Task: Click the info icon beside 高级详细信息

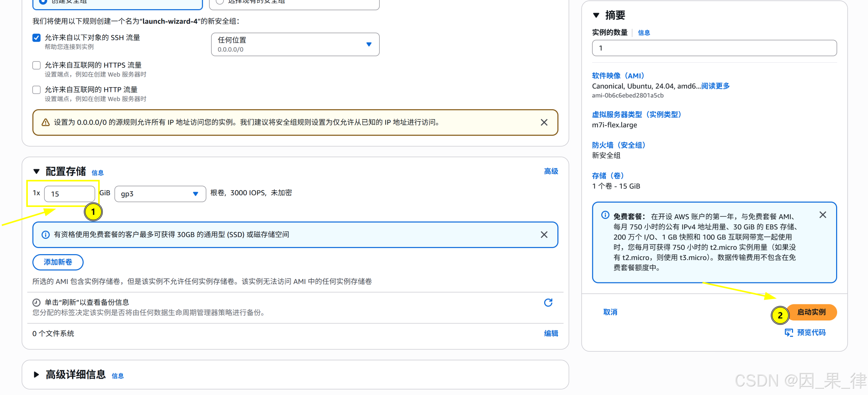Action: [x=118, y=376]
